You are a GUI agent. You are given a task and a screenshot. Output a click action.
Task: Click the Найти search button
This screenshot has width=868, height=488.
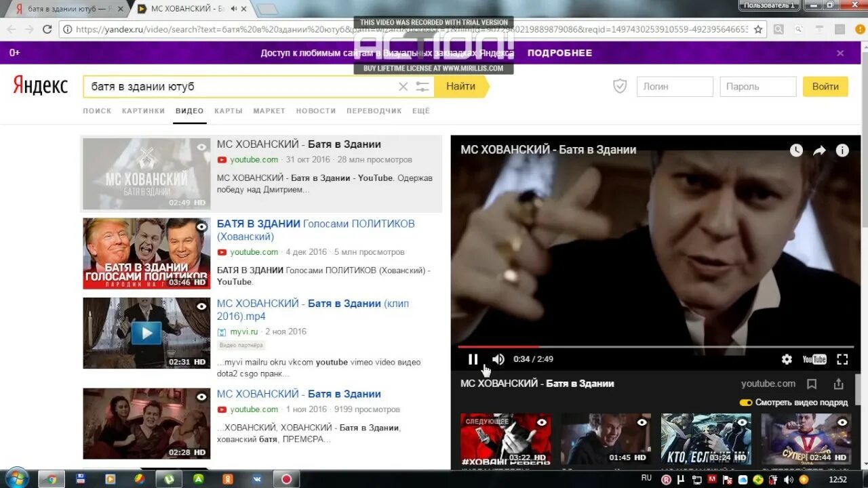[460, 87]
